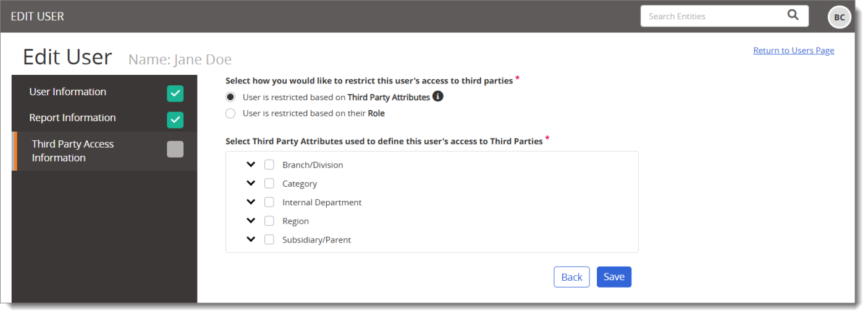The height and width of the screenshot is (316, 868).
Task: Click the User Information green checkmark icon
Action: [175, 93]
